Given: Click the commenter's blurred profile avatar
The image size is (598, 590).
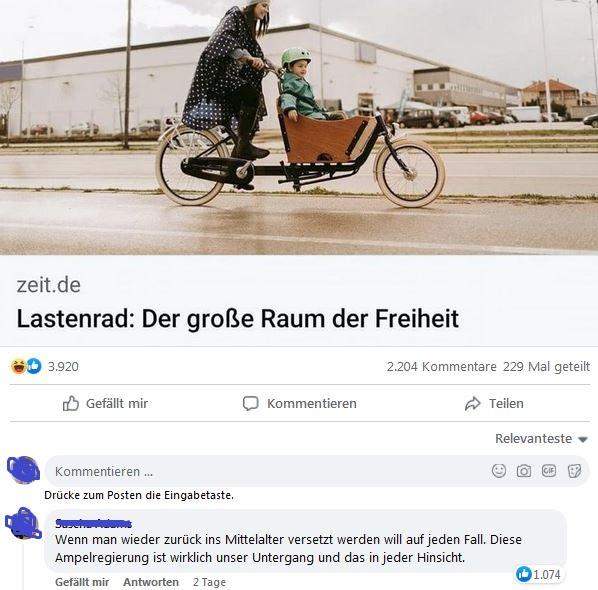Looking at the screenshot, I should [x=23, y=524].
